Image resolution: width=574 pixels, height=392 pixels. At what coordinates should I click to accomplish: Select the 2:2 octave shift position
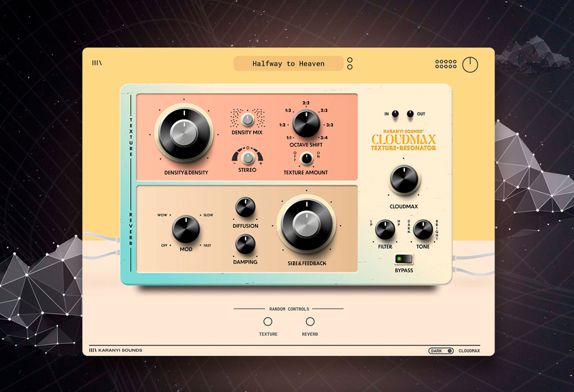tap(306, 103)
